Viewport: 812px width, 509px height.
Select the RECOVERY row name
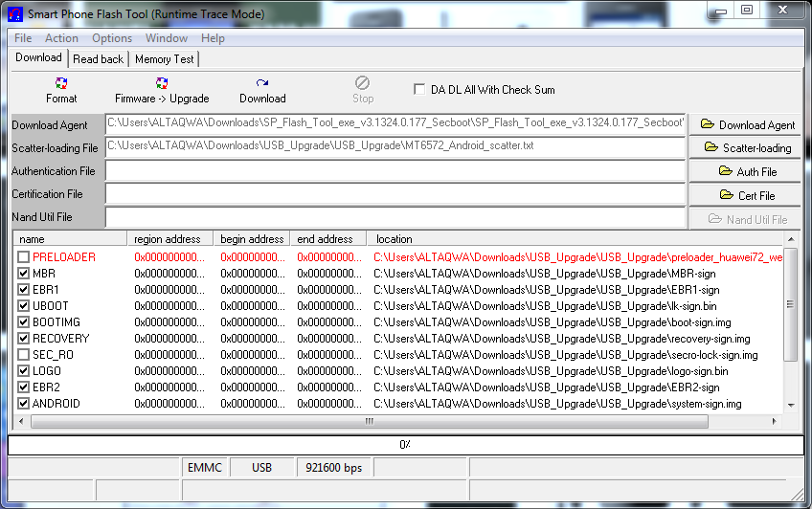point(60,339)
